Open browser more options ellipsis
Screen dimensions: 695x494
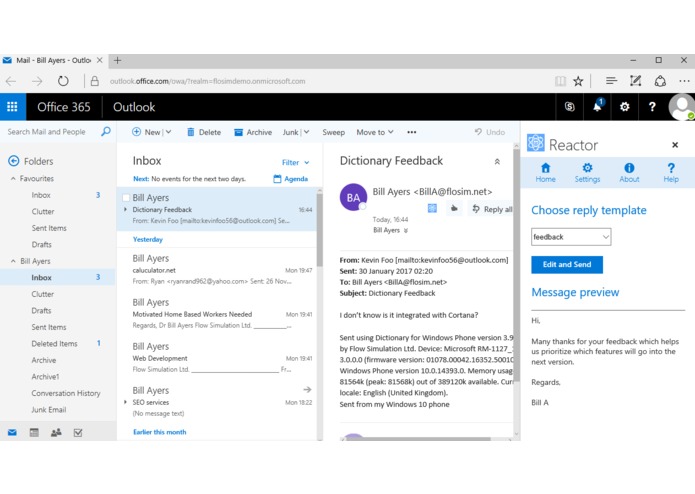684,81
